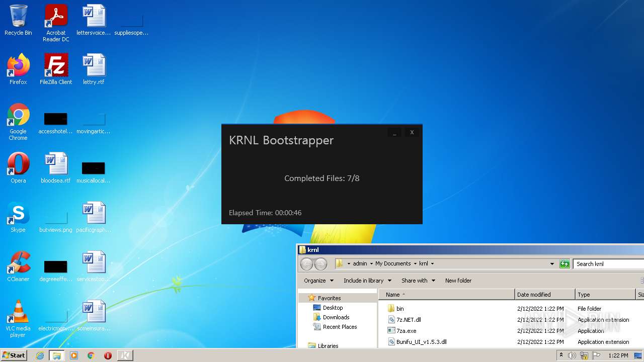Viewport: 644px width, 362px height.
Task: Click the New folder button
Action: [x=458, y=281]
